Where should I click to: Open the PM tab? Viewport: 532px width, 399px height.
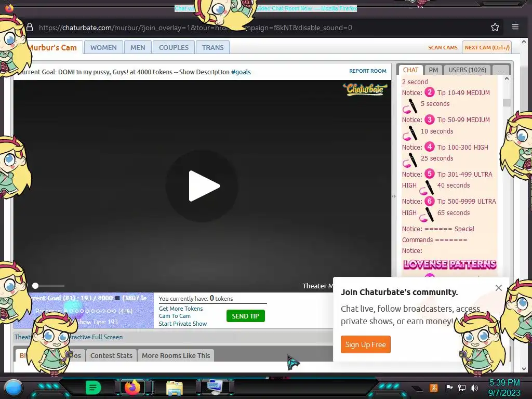point(433,70)
